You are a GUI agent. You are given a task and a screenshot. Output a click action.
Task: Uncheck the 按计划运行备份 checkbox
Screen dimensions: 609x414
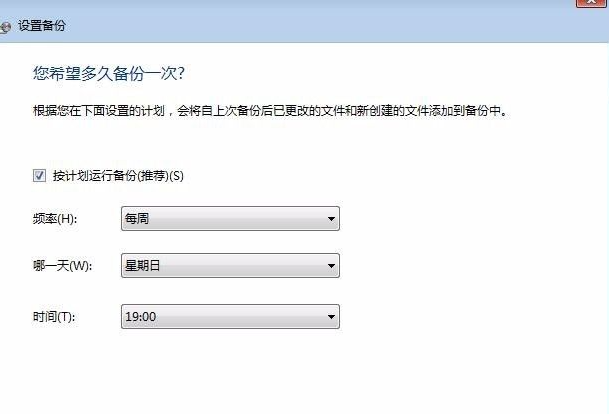click(40, 175)
